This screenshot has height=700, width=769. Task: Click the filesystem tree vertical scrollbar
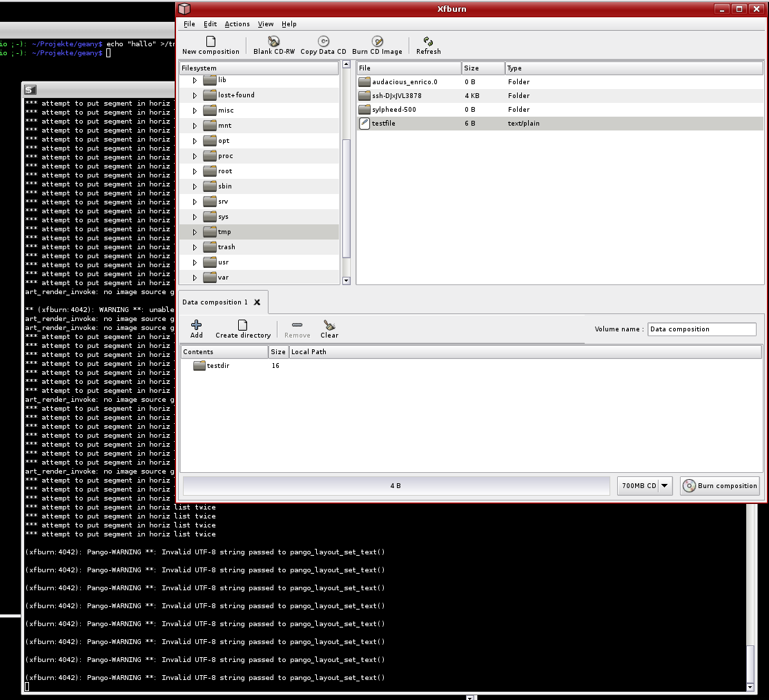[x=347, y=198]
